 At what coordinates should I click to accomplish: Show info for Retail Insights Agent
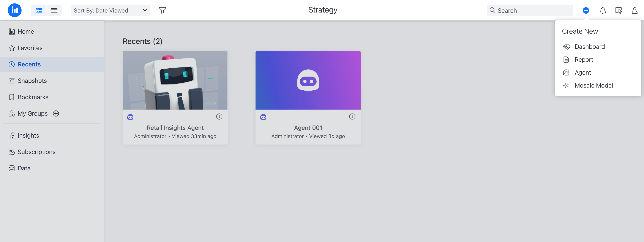[219, 117]
